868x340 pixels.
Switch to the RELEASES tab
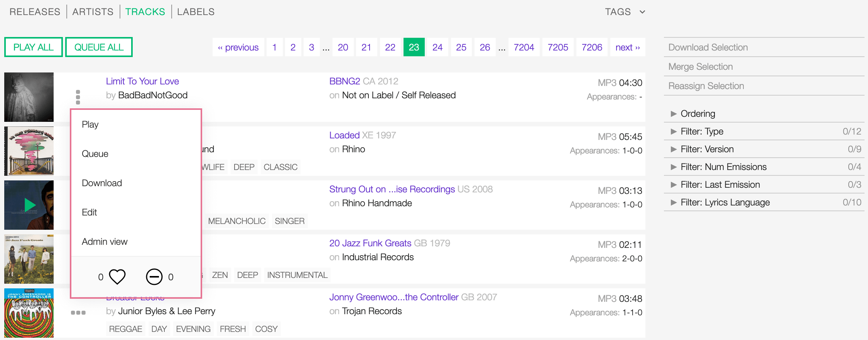35,12
